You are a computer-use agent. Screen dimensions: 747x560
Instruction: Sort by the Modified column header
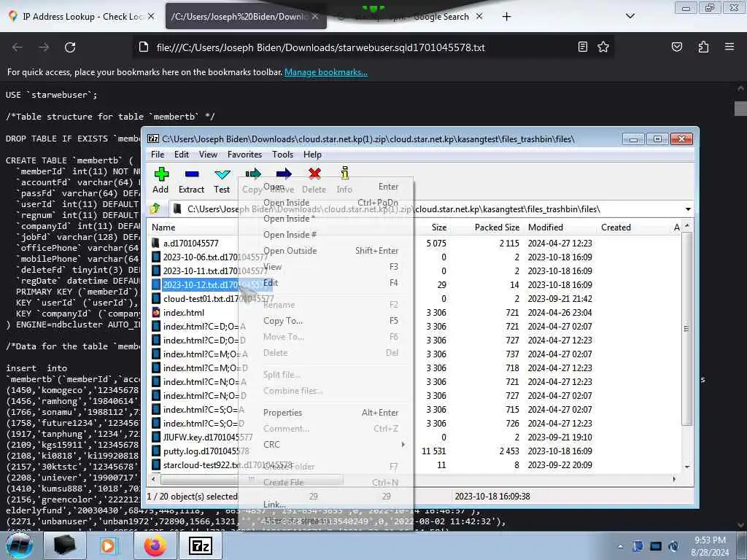(x=546, y=227)
